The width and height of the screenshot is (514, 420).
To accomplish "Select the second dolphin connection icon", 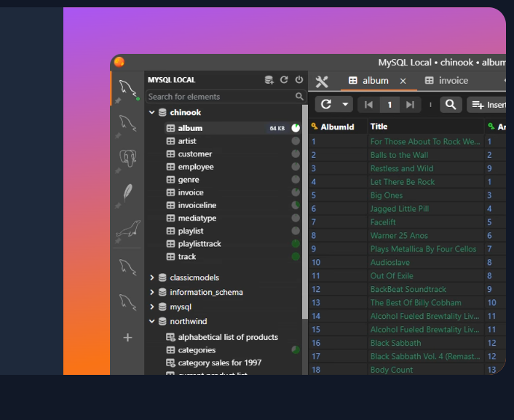I will click(x=127, y=124).
